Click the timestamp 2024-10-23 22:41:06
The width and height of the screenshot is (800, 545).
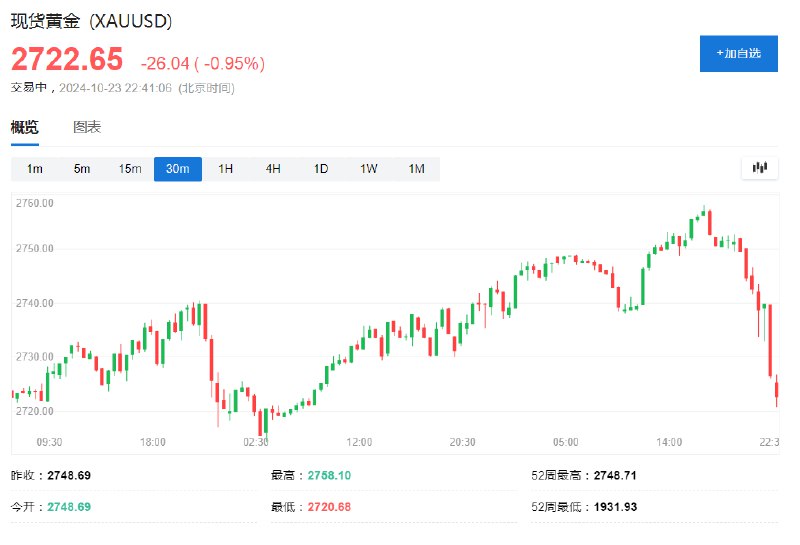[115, 88]
